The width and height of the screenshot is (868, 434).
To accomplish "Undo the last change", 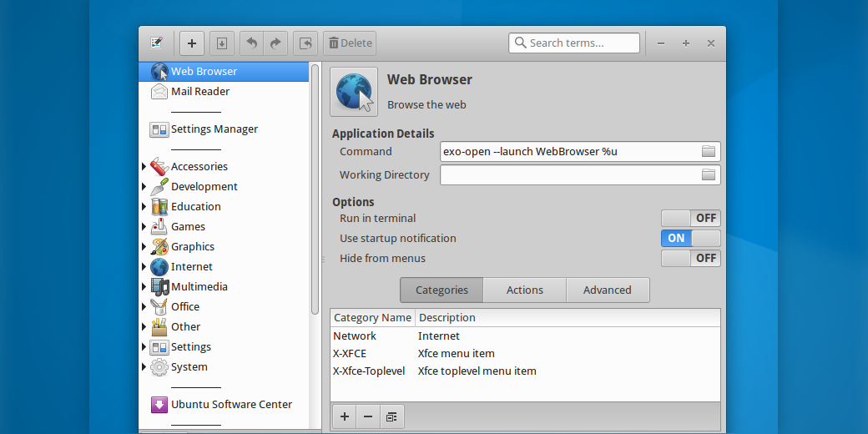I will coord(252,43).
